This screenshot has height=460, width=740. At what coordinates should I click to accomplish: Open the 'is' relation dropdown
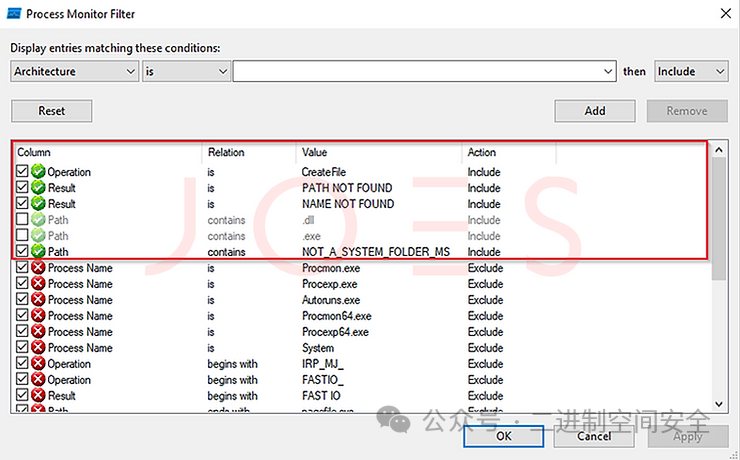click(x=186, y=71)
